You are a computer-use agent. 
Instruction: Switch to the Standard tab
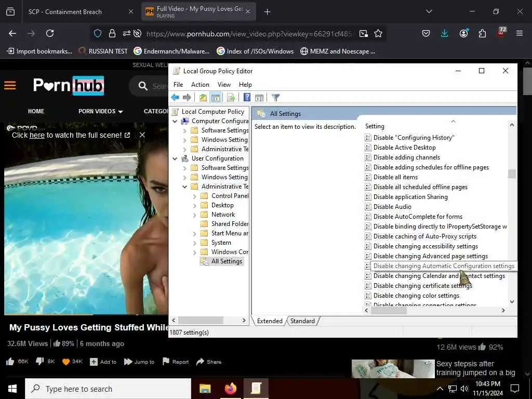point(302,321)
